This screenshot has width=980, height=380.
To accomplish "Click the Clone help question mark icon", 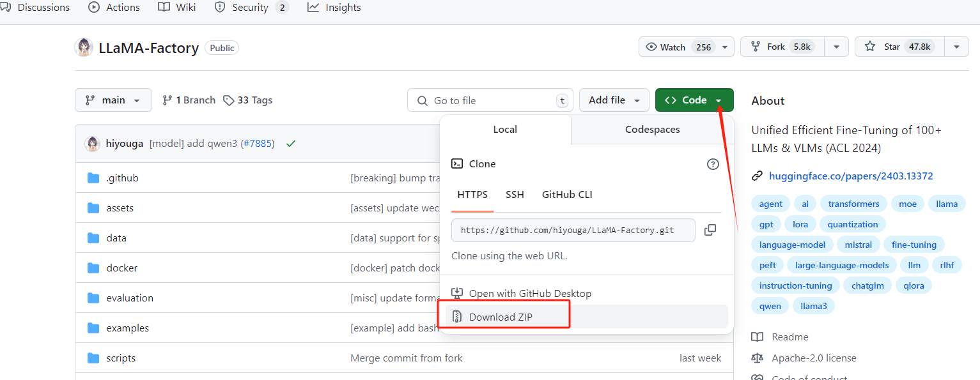I will pyautogui.click(x=713, y=164).
